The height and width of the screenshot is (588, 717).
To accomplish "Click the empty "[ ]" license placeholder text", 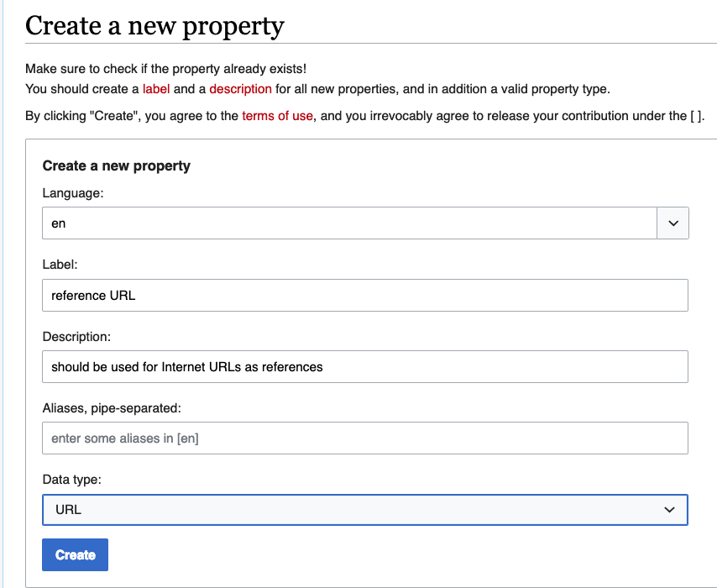I will pos(696,116).
